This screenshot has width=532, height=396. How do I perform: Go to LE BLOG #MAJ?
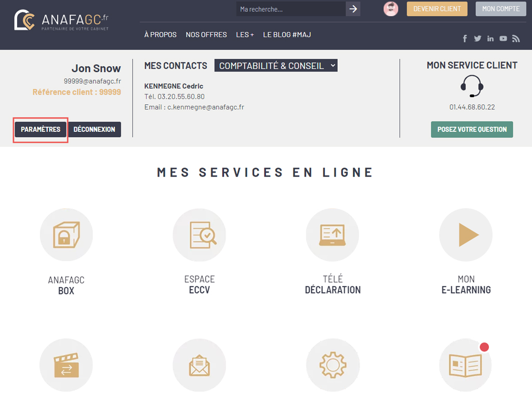click(x=287, y=35)
